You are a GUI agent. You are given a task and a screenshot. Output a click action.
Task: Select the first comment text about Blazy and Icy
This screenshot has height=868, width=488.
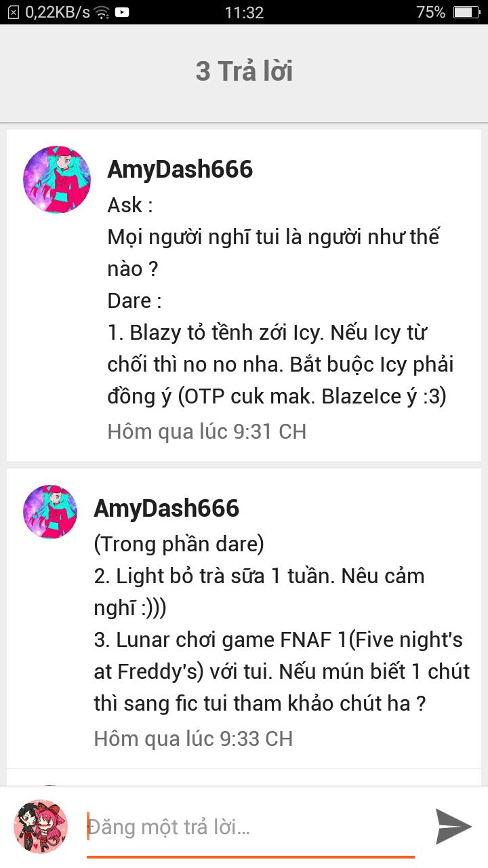coord(281,301)
